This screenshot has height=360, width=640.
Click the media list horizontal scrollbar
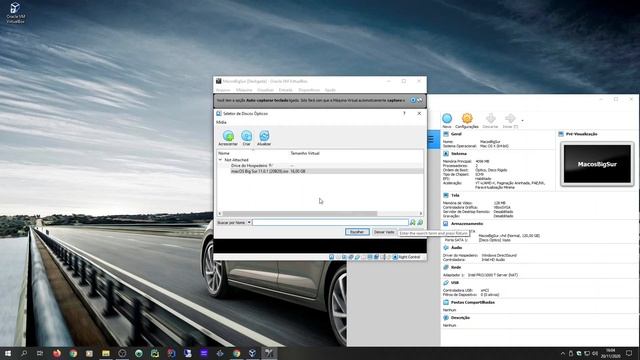300,213
